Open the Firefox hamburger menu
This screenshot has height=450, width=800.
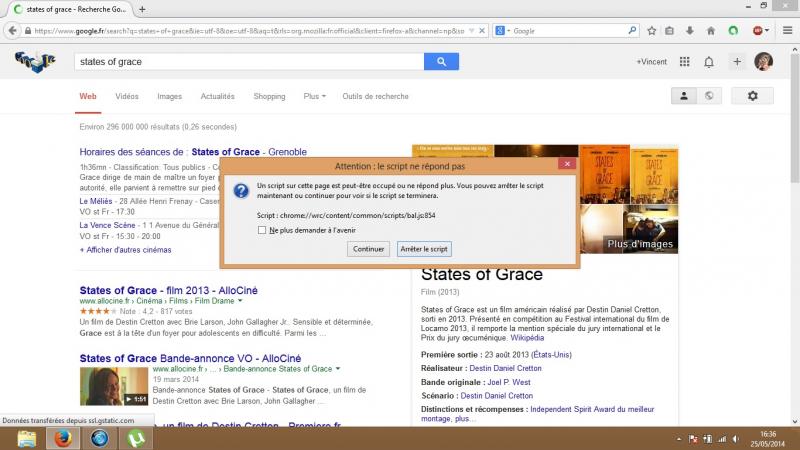(x=787, y=31)
